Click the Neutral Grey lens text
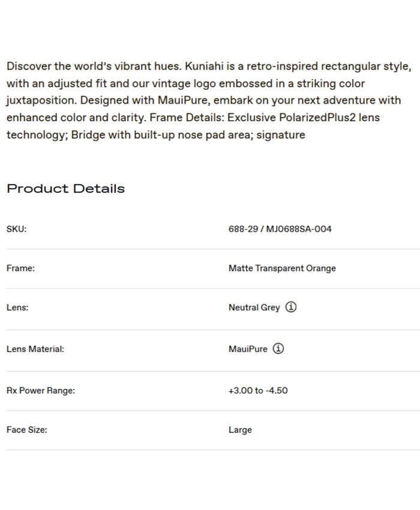 pos(254,308)
